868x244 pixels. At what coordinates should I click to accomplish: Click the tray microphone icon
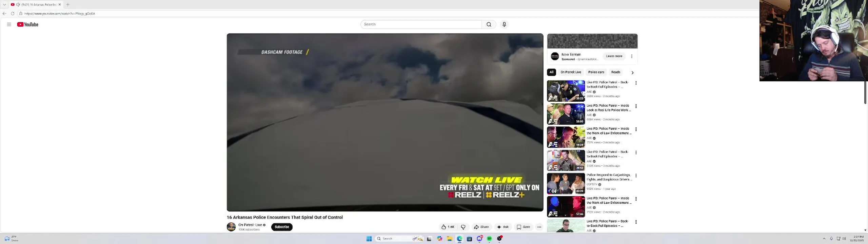coord(831,239)
